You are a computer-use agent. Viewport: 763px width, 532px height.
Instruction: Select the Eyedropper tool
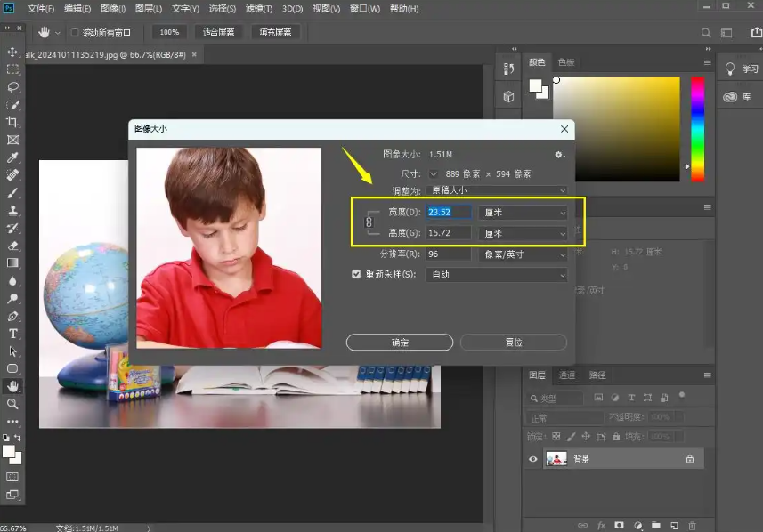pyautogui.click(x=13, y=157)
